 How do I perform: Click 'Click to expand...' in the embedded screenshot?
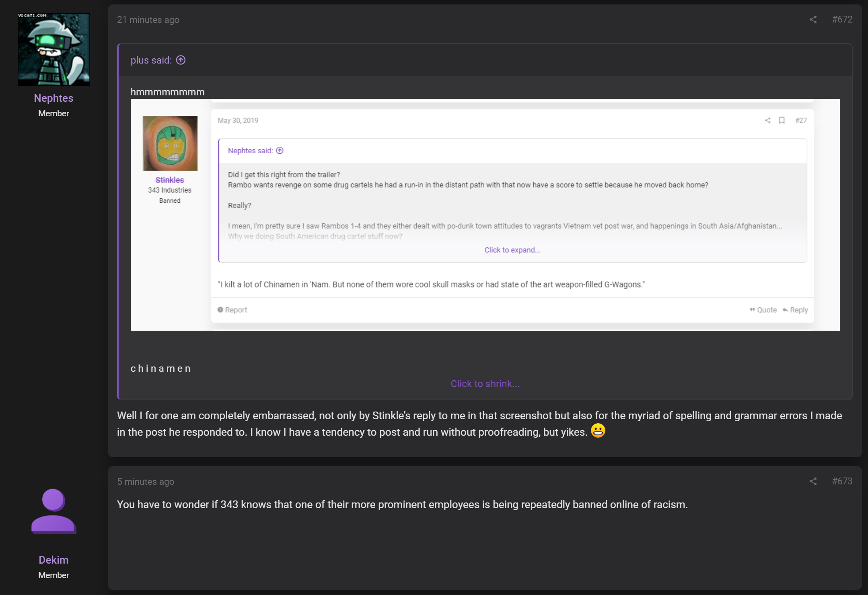pos(512,250)
